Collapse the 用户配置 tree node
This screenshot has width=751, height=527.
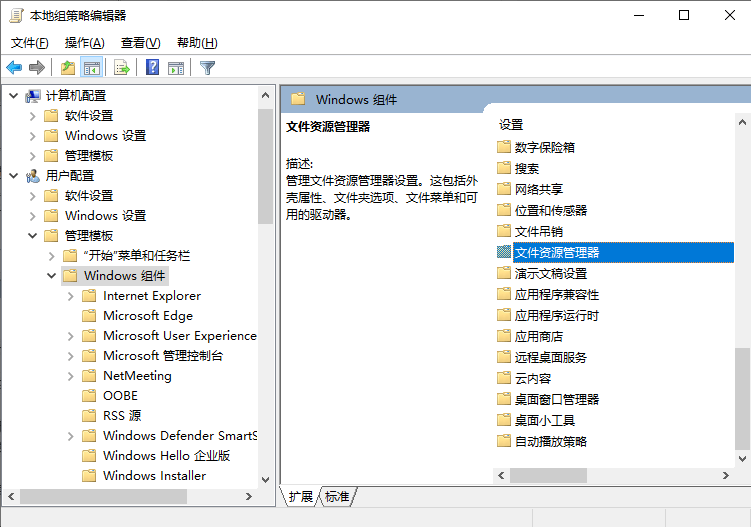click(13, 176)
